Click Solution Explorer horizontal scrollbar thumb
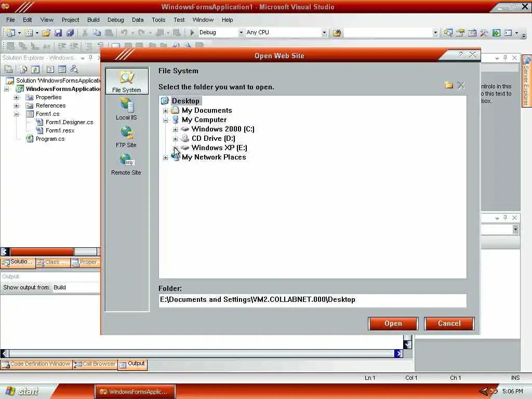Viewport: 532px width, 399px height. click(x=42, y=252)
